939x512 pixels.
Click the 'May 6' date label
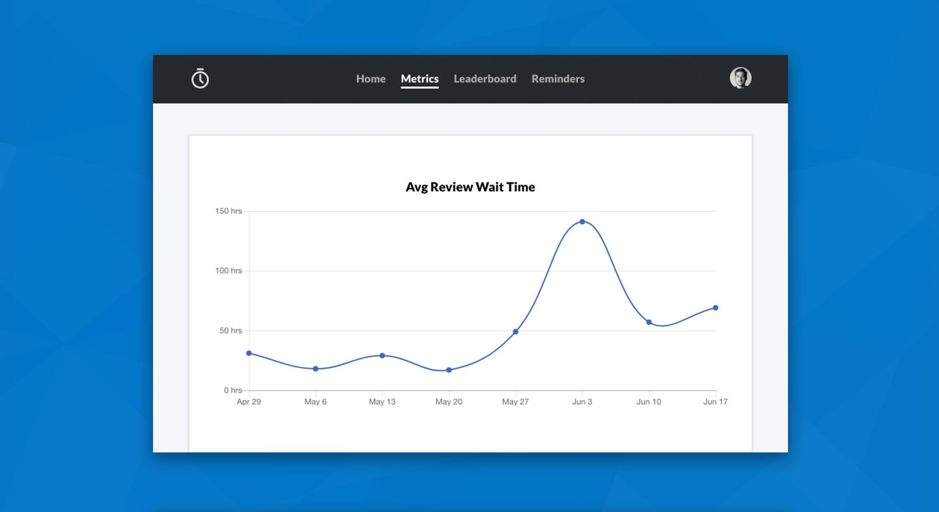point(316,402)
